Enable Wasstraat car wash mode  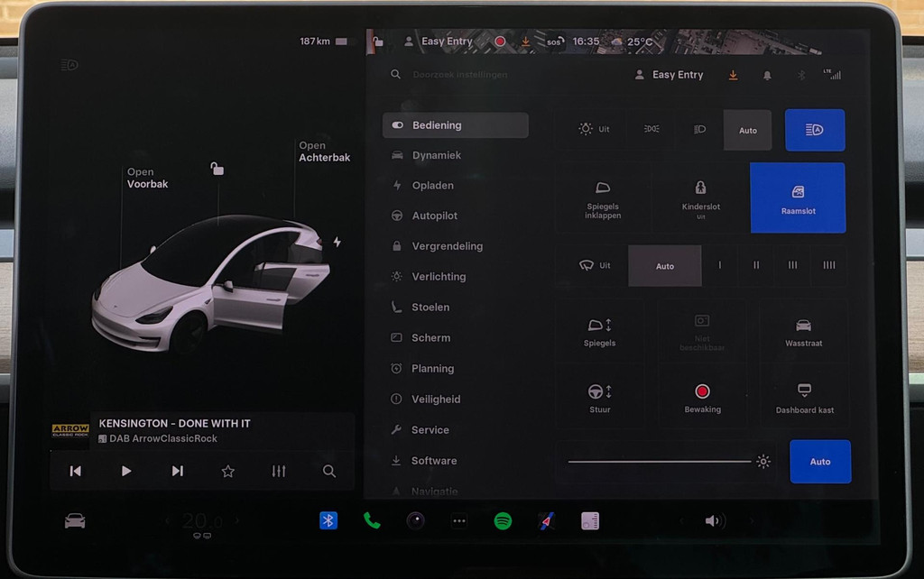click(x=803, y=332)
